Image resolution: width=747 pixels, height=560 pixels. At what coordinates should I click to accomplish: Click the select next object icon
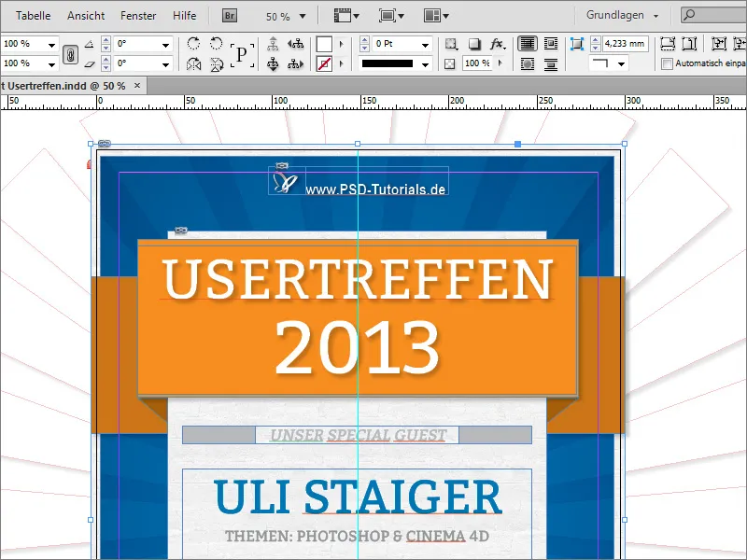(x=295, y=63)
